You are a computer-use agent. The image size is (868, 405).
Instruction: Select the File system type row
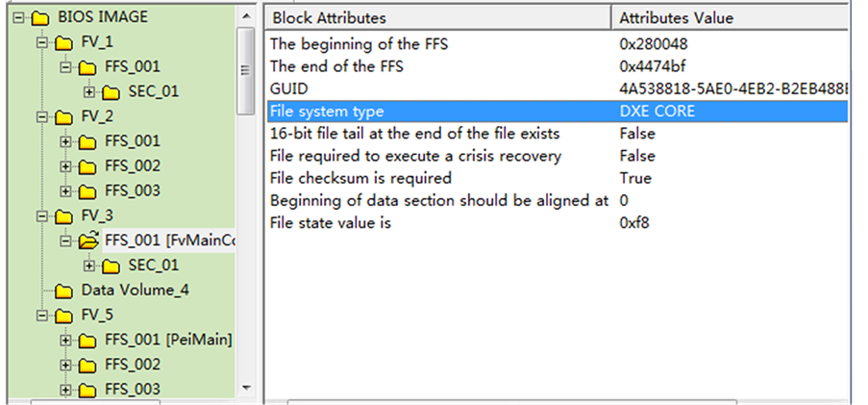[x=327, y=111]
